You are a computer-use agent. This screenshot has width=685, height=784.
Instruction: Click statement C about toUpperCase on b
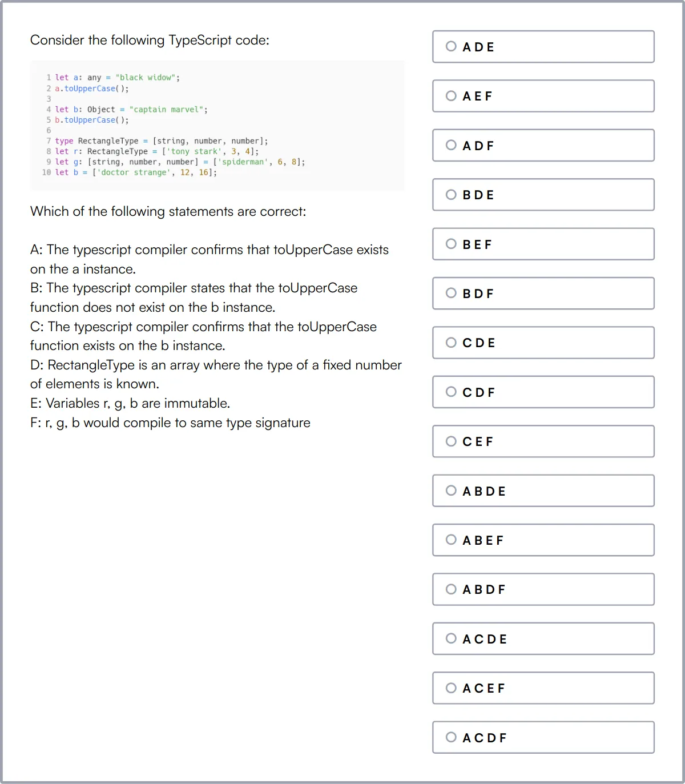tap(204, 336)
